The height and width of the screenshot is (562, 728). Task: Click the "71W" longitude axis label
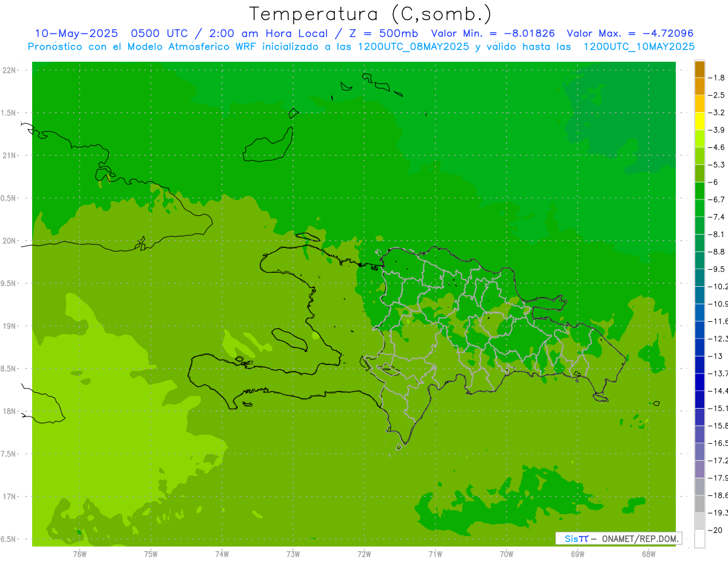point(435,554)
